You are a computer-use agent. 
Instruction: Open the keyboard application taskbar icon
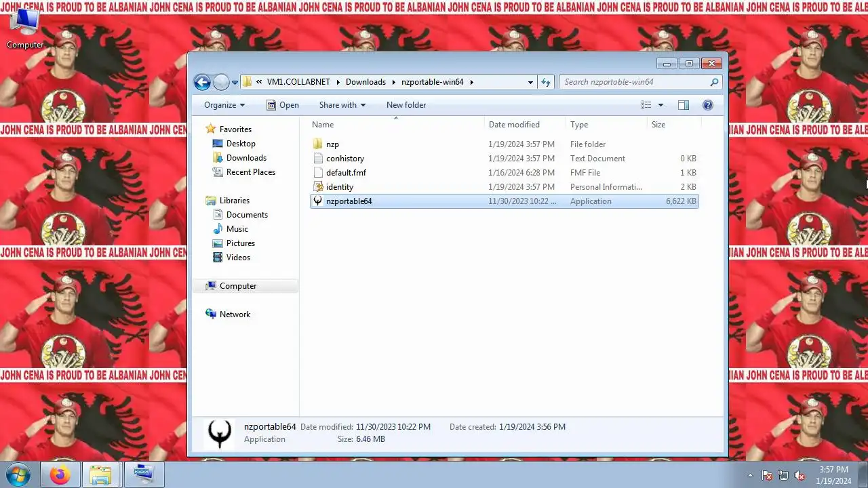(x=143, y=475)
